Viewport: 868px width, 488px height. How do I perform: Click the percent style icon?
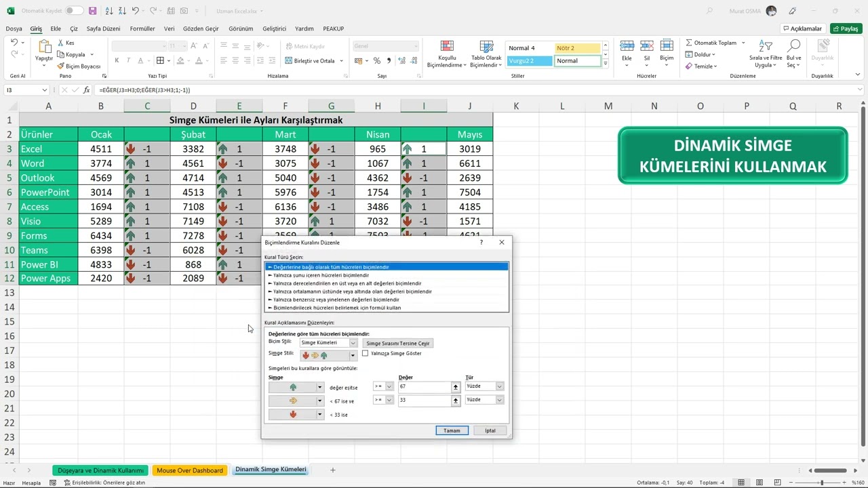coord(377,60)
